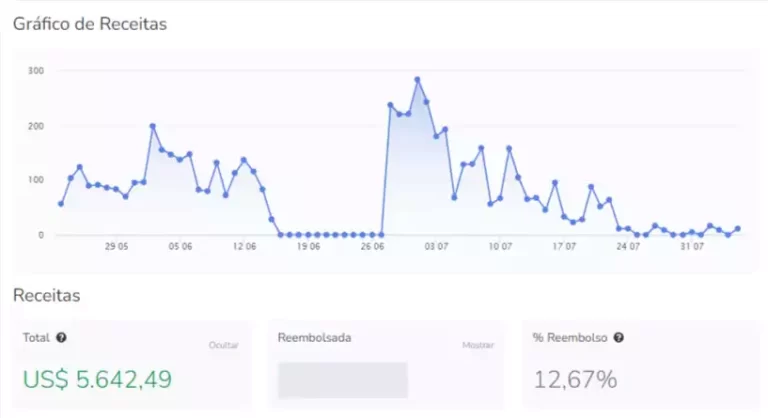Click the 300 y-axis label
This screenshot has width=768, height=418.
36,71
